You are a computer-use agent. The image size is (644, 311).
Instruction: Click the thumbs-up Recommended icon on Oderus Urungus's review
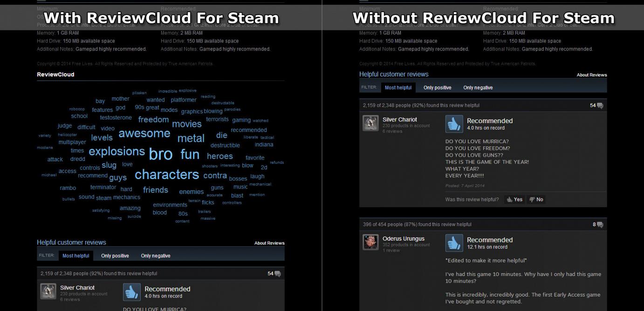tap(454, 243)
